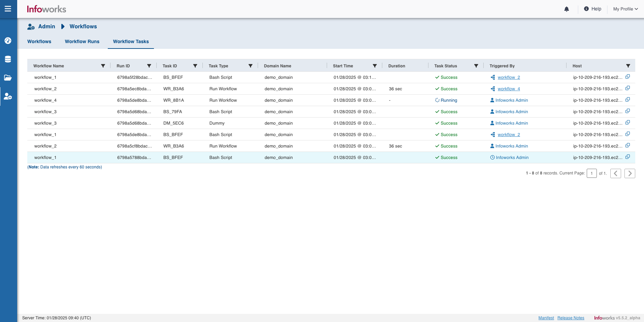Open the data sources database sidebar icon
The image size is (644, 322).
tap(8, 59)
